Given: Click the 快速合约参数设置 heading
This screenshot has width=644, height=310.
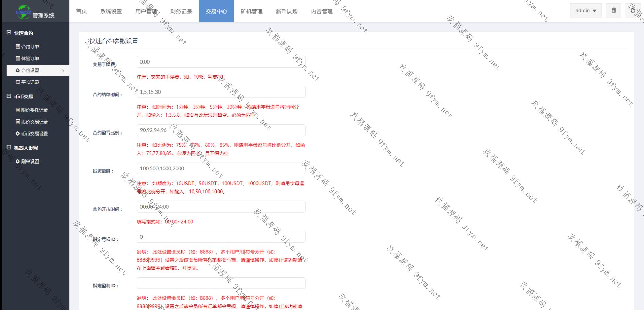Looking at the screenshot, I should 114,41.
